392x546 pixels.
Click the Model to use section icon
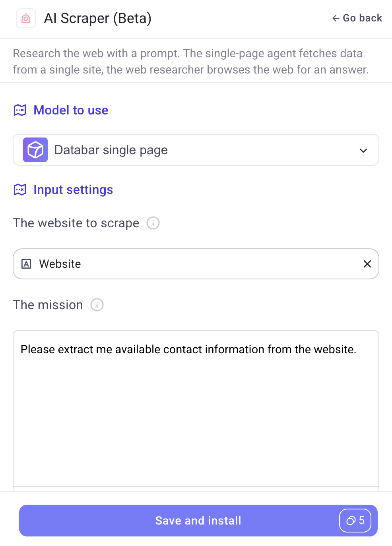coord(20,110)
